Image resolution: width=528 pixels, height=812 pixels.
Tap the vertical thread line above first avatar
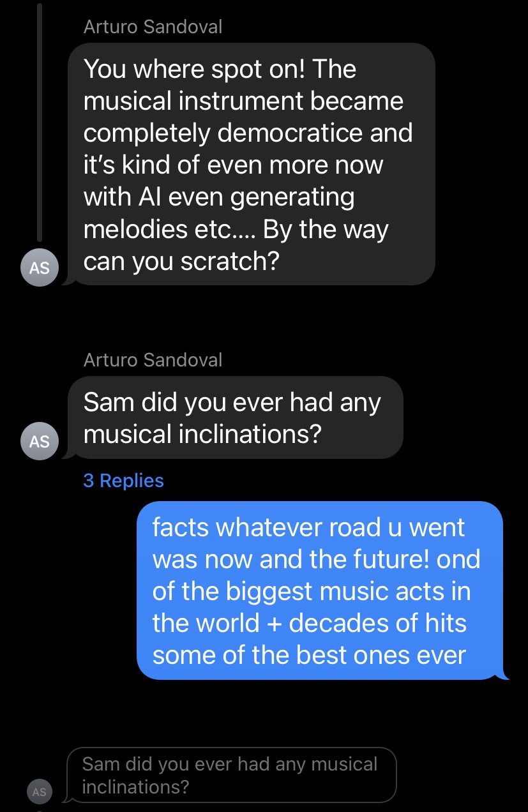[40, 121]
